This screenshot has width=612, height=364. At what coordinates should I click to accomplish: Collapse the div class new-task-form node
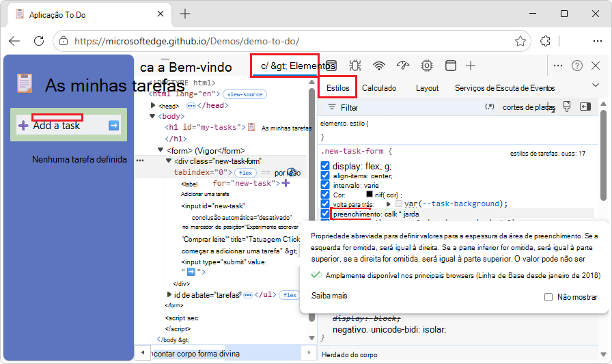[169, 160]
